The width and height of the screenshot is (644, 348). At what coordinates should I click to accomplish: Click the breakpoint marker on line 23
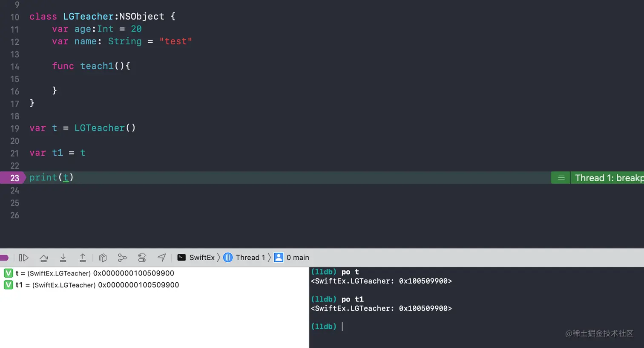click(13, 178)
